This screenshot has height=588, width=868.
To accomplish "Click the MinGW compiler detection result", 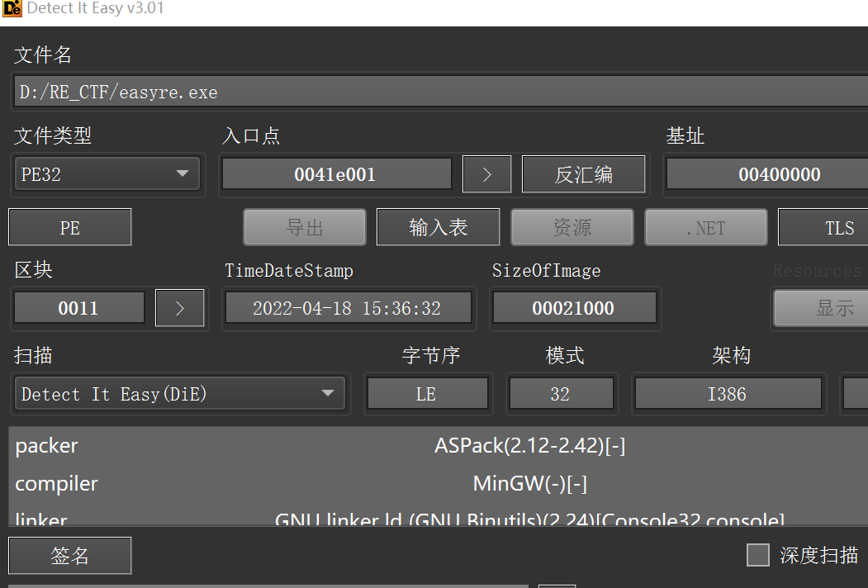I will [529, 483].
